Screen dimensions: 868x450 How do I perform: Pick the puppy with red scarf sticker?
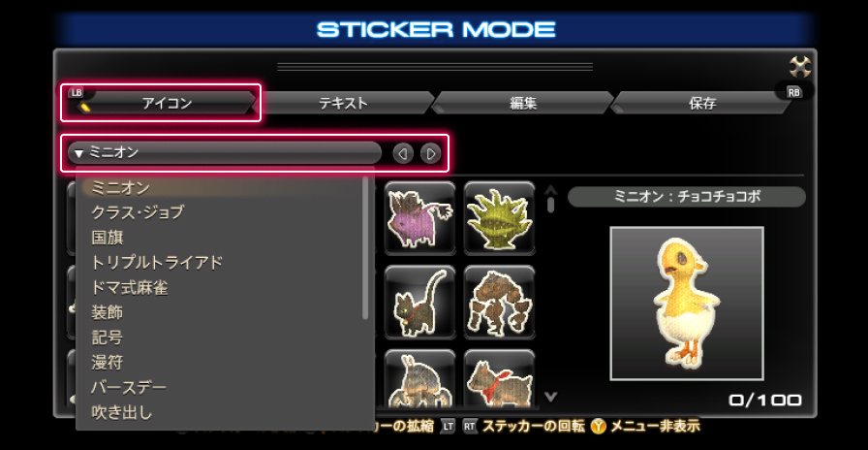click(x=500, y=379)
